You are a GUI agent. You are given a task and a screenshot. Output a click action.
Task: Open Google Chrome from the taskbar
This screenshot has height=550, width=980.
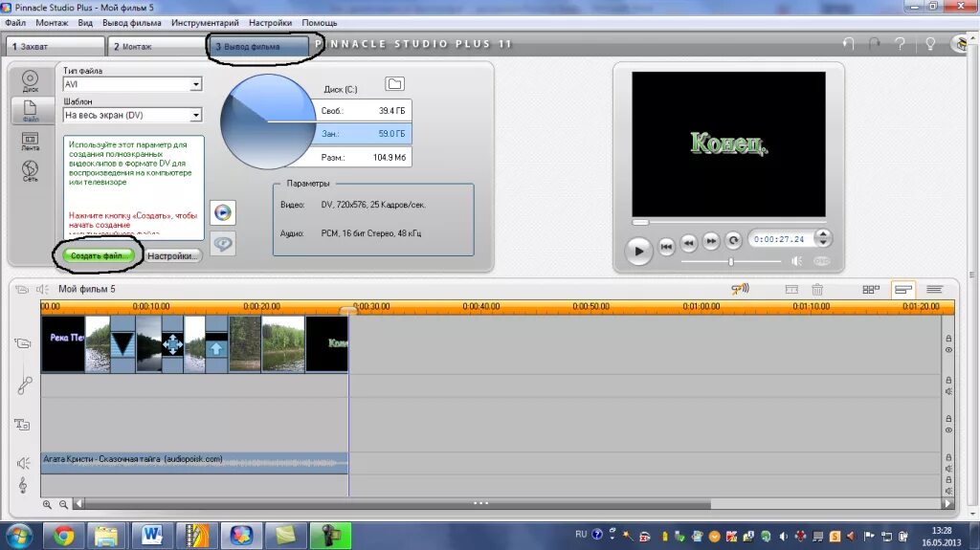pyautogui.click(x=63, y=536)
